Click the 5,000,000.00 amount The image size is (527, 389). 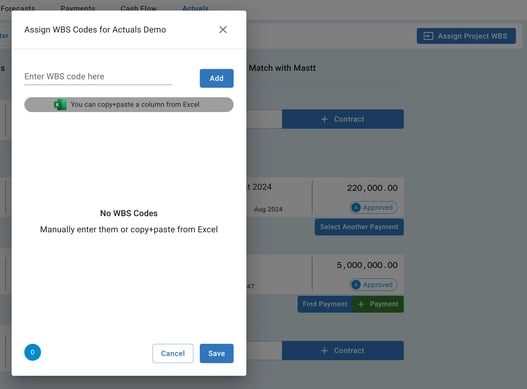tap(367, 265)
